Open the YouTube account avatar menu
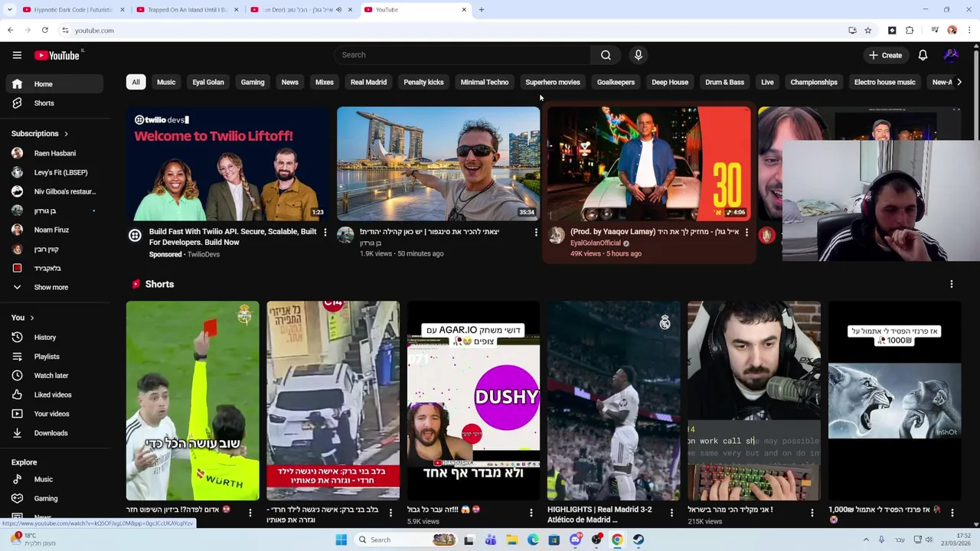Image resolution: width=980 pixels, height=551 pixels. (951, 55)
